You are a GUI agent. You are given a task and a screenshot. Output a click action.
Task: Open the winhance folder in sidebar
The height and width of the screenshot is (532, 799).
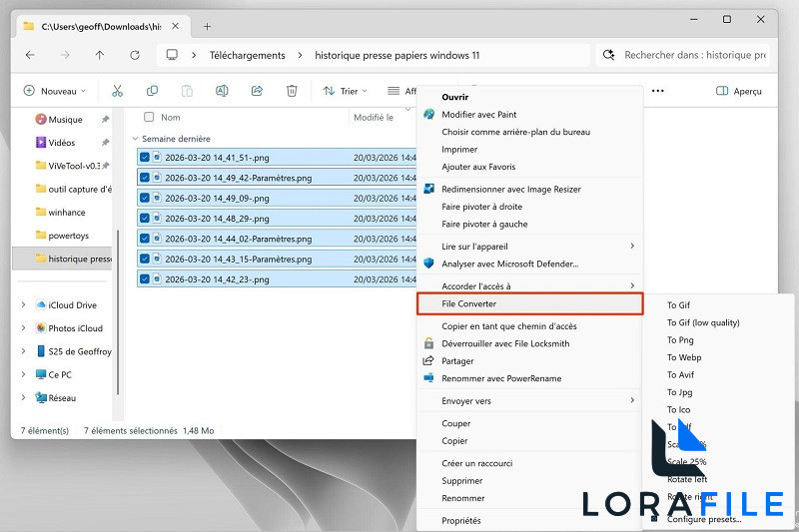(x=66, y=213)
